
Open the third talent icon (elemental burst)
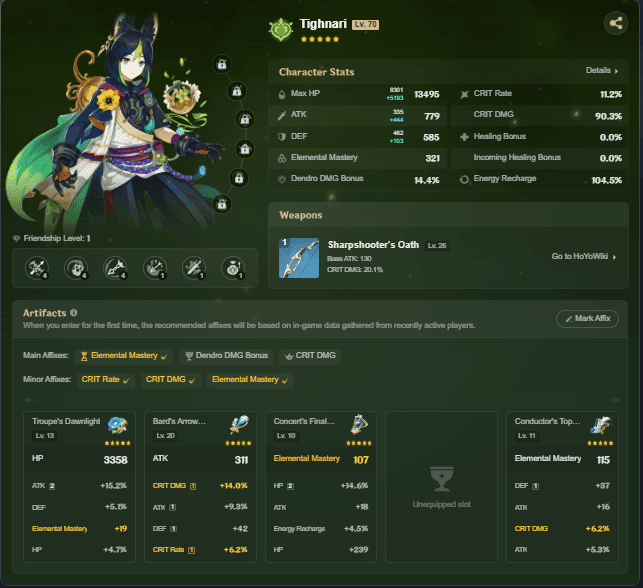pyautogui.click(x=115, y=268)
